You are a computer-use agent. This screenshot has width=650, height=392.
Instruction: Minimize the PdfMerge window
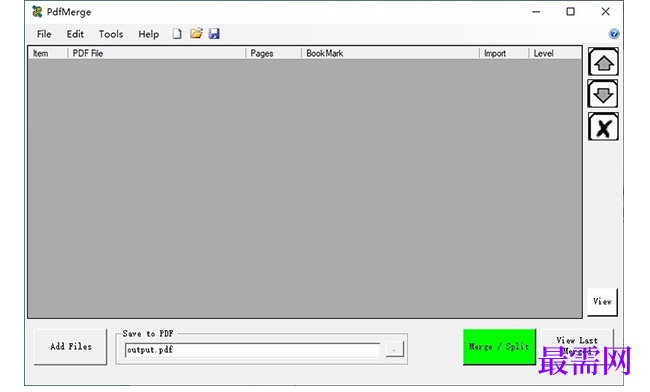pyautogui.click(x=536, y=12)
